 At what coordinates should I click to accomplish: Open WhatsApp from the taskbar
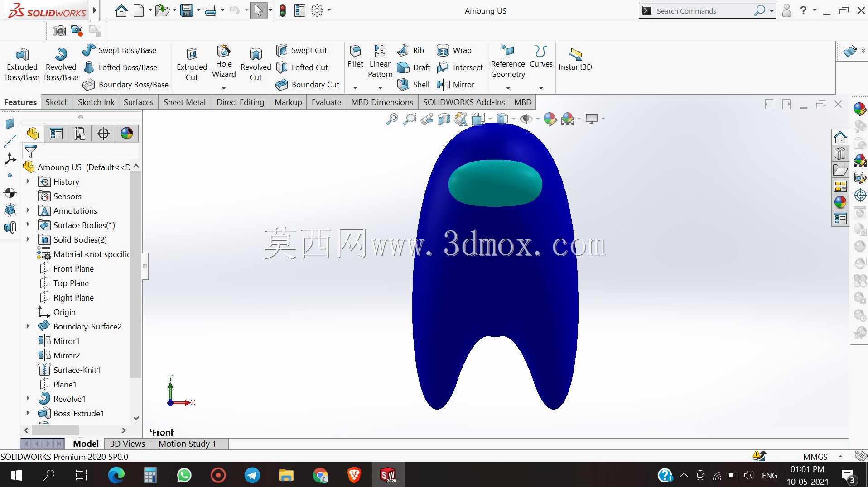coord(184,475)
